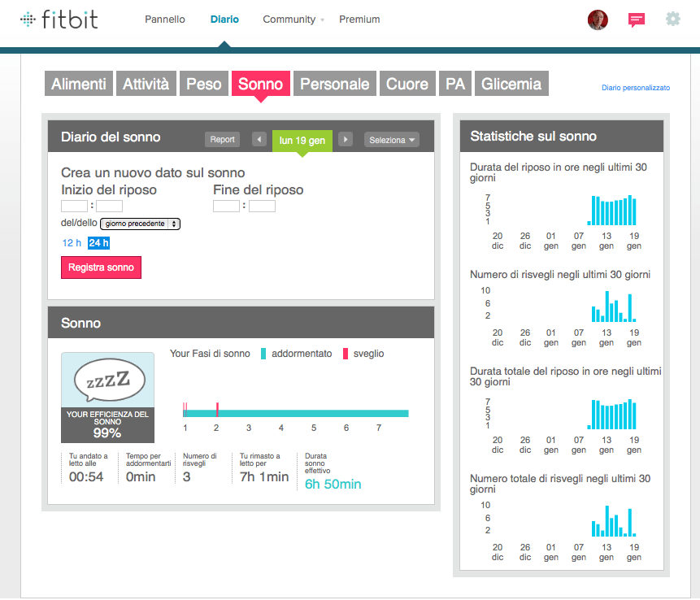Screen dimensions: 700x600
Task: Switch time format to 12 h
Action: point(72,242)
